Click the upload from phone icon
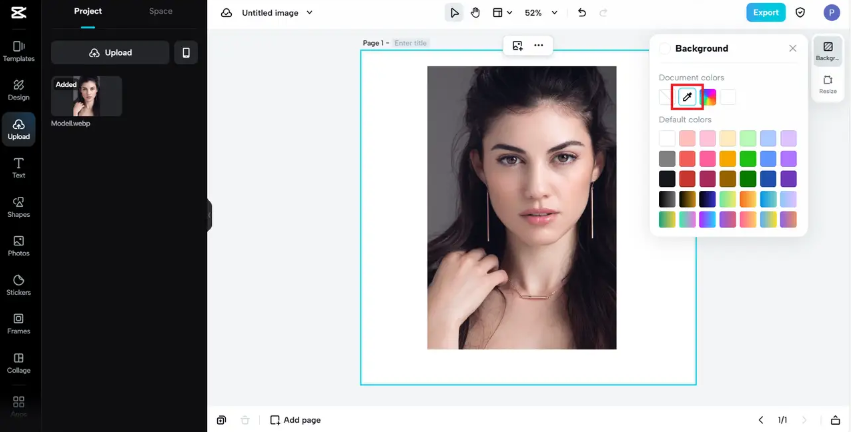Image resolution: width=851 pixels, height=432 pixels. pos(186,53)
